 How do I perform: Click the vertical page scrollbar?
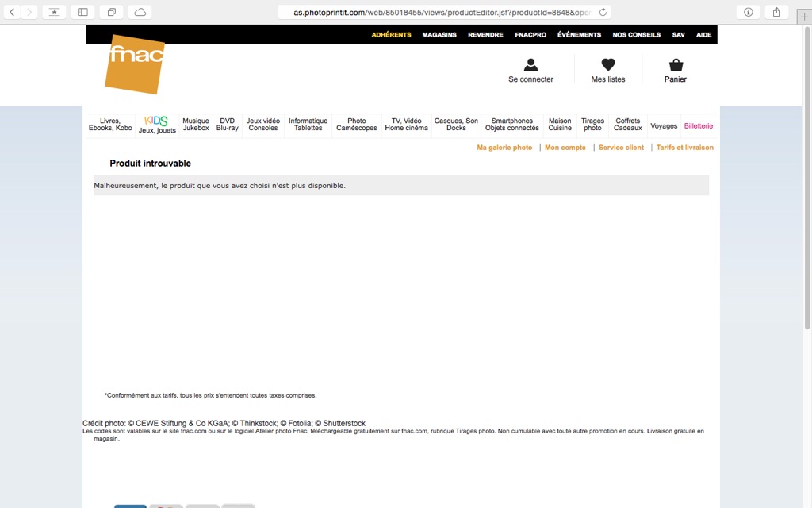807,176
